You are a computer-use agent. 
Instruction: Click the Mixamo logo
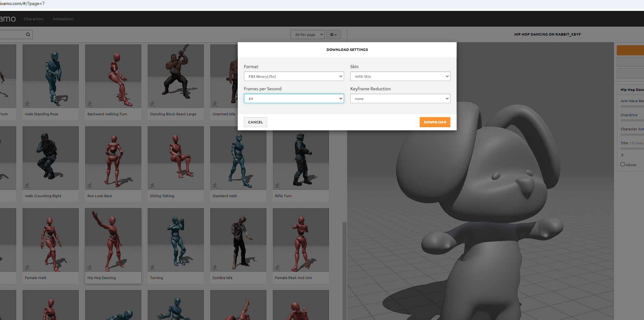tap(8, 19)
